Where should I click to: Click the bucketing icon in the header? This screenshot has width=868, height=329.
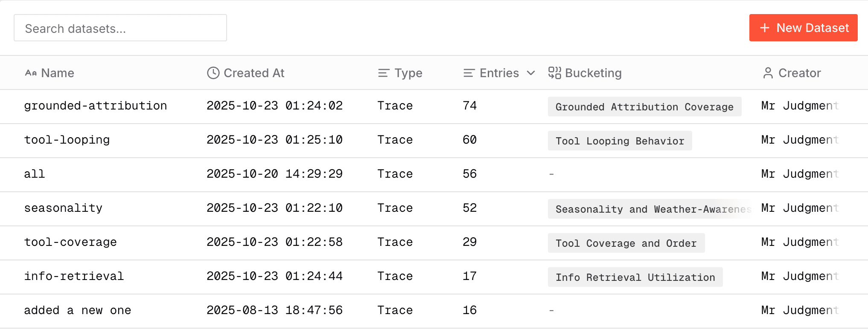pos(554,73)
